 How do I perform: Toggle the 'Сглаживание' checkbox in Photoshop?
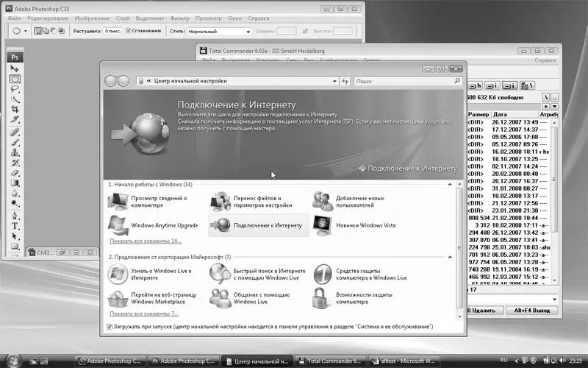128,31
